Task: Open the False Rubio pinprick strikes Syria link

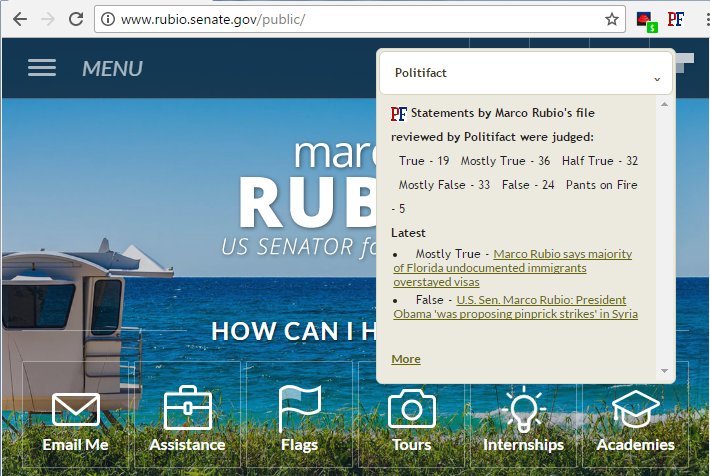Action: coord(516,307)
